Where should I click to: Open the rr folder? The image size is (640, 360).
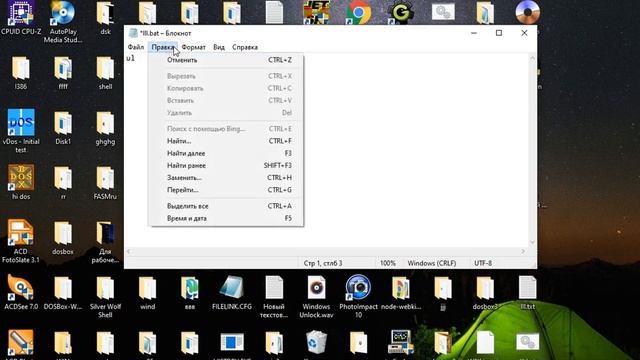pyautogui.click(x=63, y=182)
